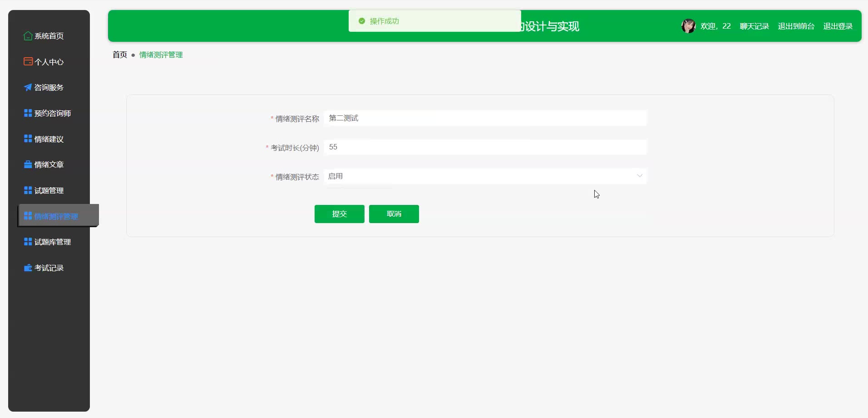The height and width of the screenshot is (418, 868).
Task: Click the 情绪测评状态 field label
Action: 297,177
